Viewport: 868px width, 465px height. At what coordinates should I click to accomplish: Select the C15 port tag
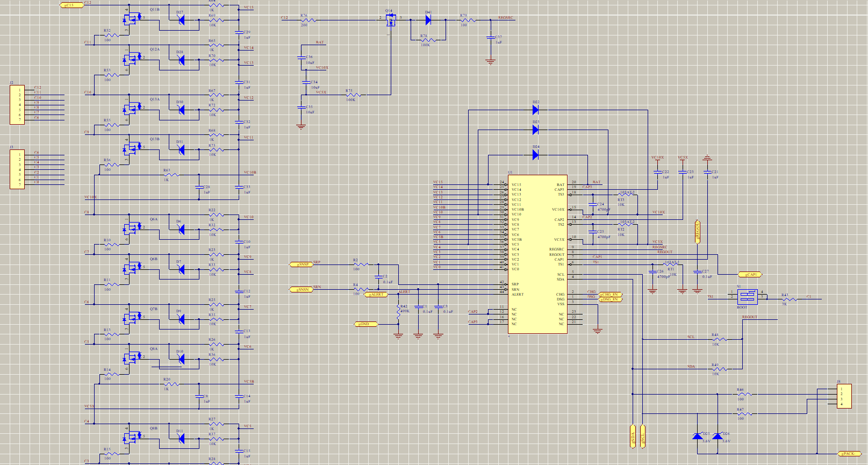pyautogui.click(x=70, y=5)
